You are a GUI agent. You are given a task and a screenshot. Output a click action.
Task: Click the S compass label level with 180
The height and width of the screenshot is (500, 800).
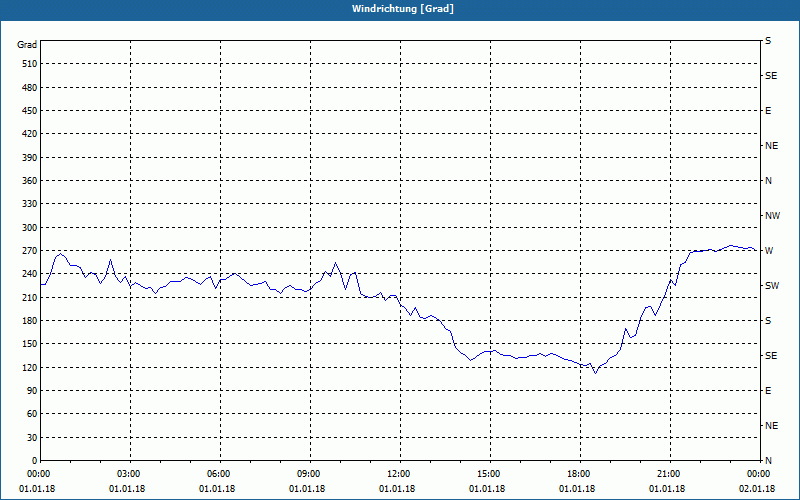768,321
